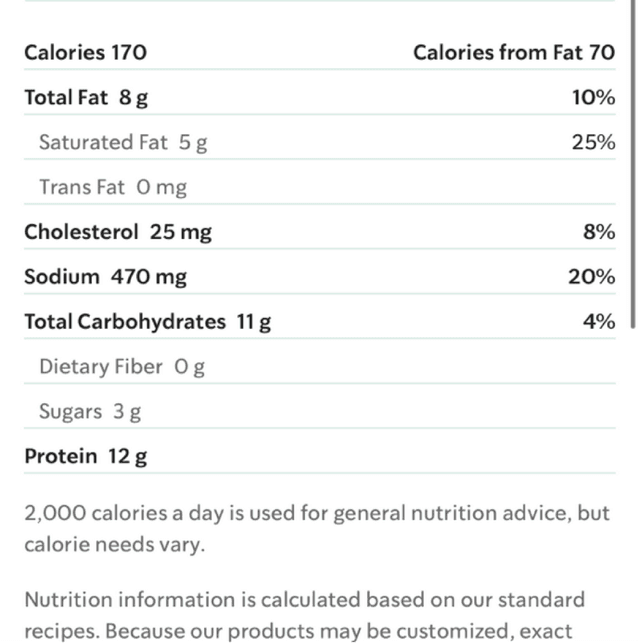Tap the Dietary Fiber 0 g line

(122, 367)
